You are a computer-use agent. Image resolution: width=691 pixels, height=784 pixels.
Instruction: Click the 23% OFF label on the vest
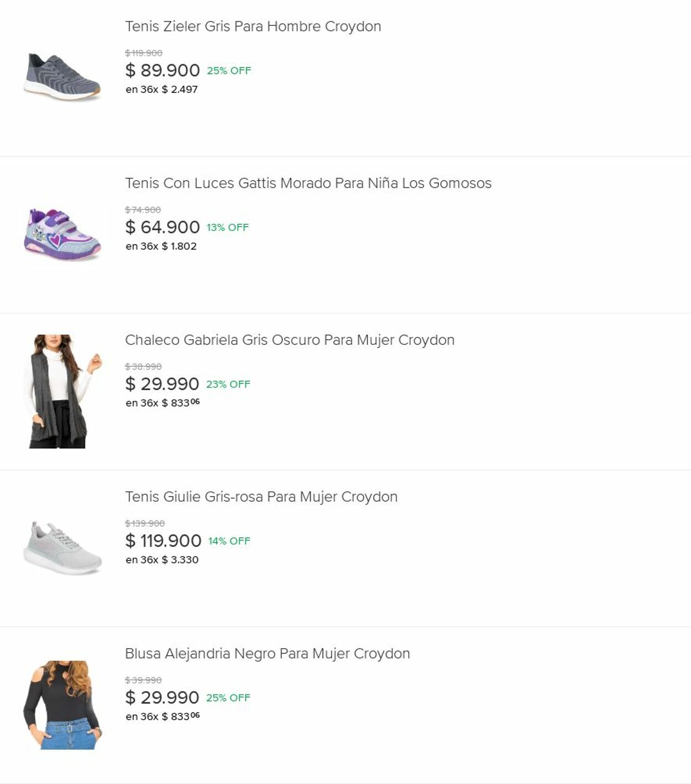[228, 385]
